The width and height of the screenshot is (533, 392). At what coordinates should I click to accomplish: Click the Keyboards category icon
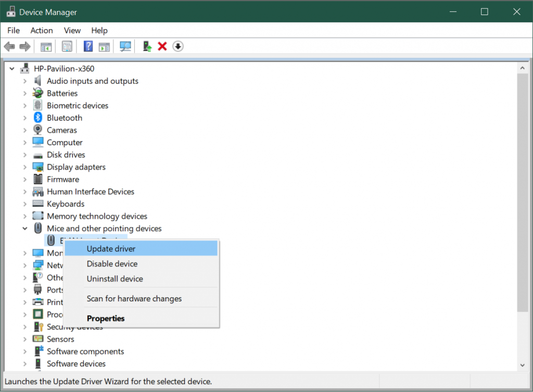coord(37,204)
